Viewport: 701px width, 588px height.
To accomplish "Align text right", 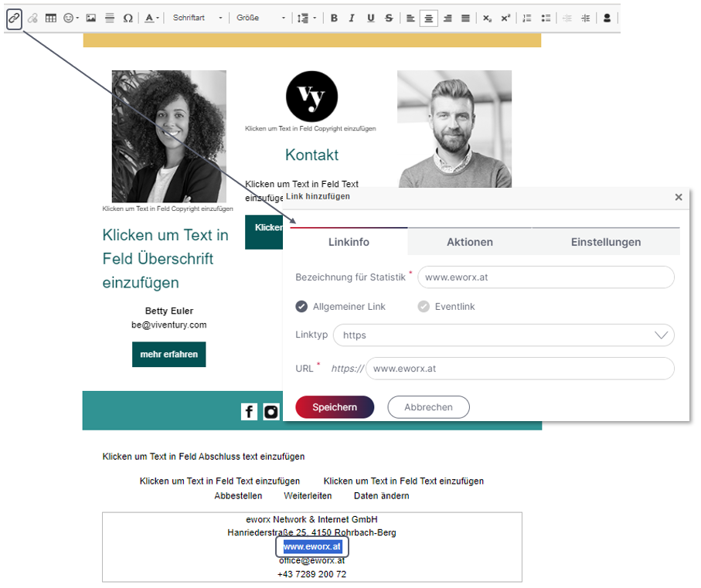I will (x=447, y=19).
